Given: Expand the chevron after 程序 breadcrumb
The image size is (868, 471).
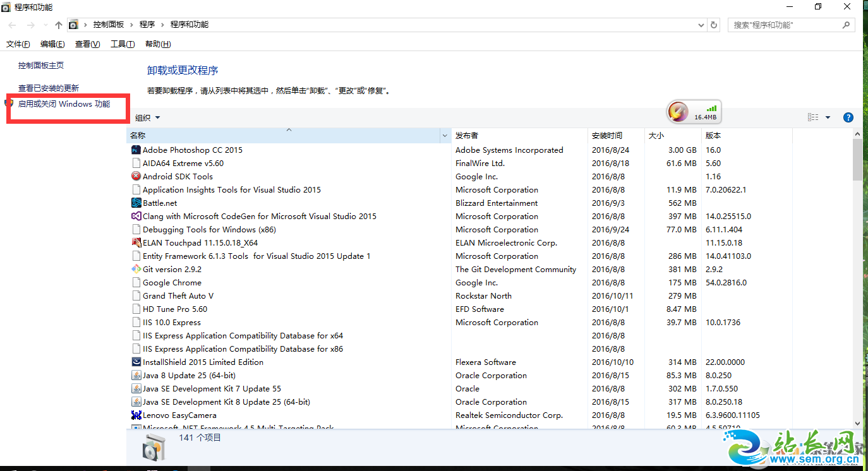Looking at the screenshot, I should tap(163, 25).
